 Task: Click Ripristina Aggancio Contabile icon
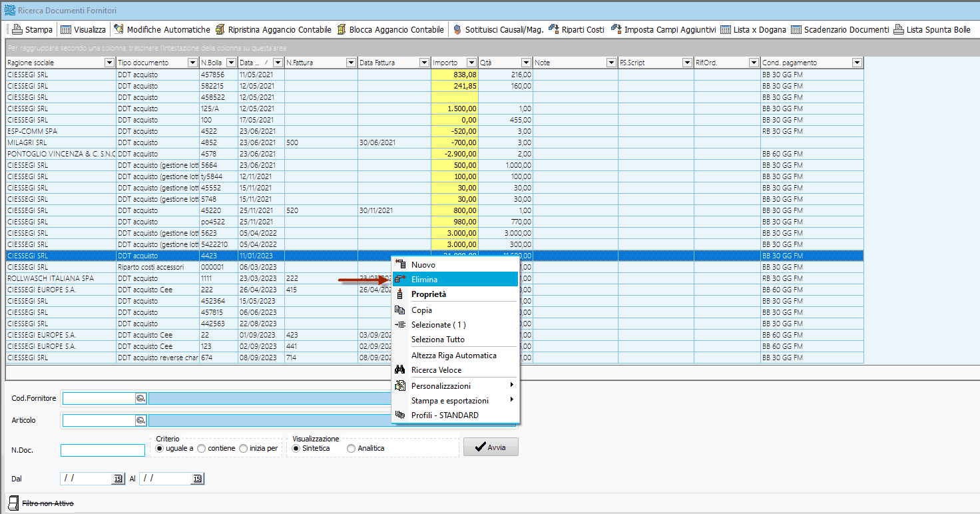click(x=220, y=29)
